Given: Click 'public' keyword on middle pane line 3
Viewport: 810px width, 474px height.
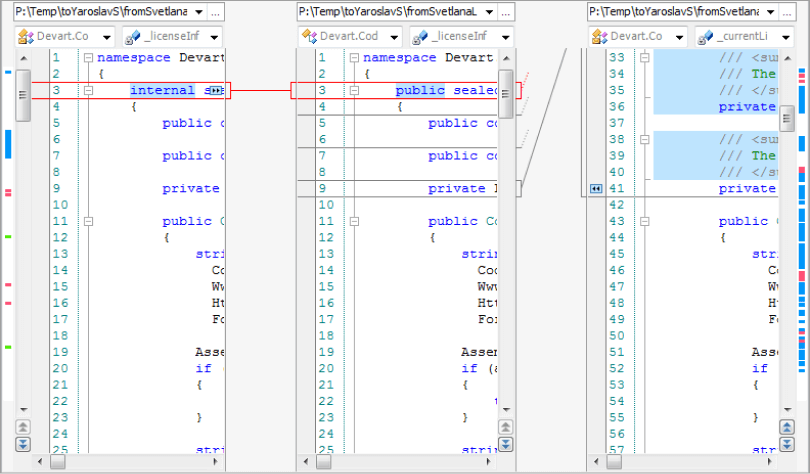Looking at the screenshot, I should (x=420, y=90).
